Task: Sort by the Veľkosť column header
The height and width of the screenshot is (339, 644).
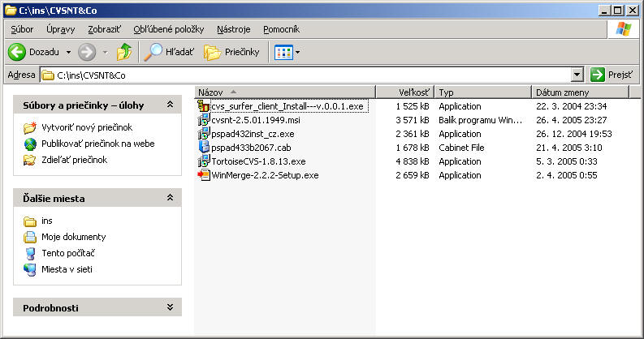Action: click(x=404, y=92)
